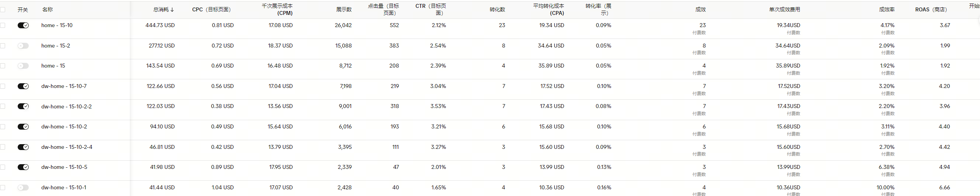Sort by 平均转化成本 (CPA) header
The width and height of the screenshot is (980, 196).
coord(548,10)
